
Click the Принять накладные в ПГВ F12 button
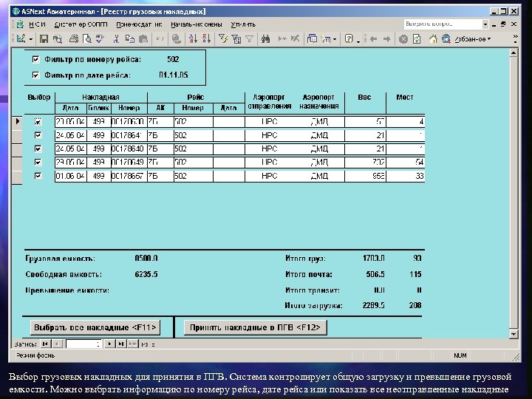[255, 327]
